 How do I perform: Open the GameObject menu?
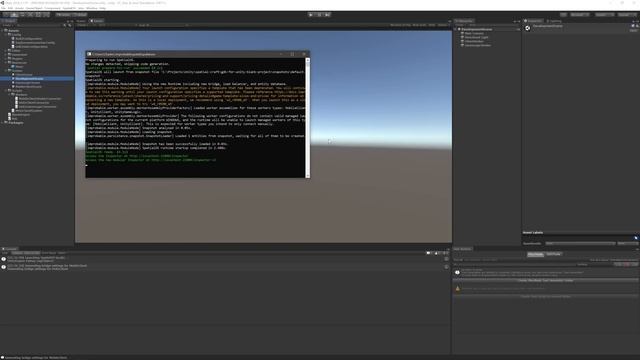point(34,8)
